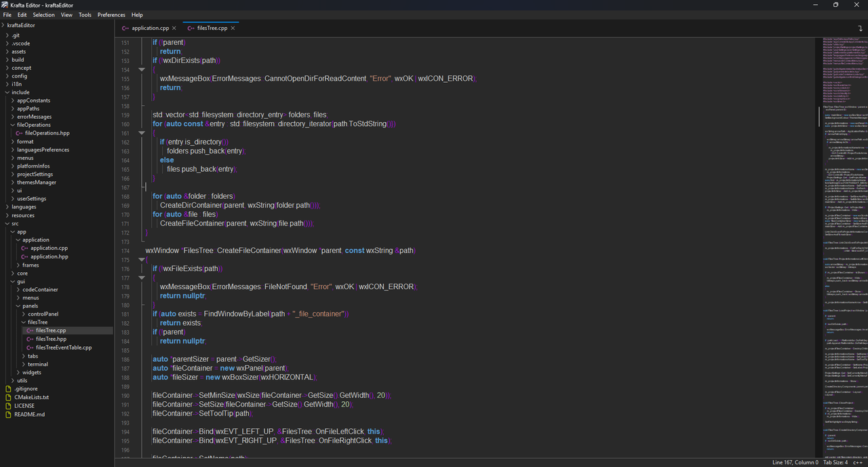
Task: Collapse the code block at line 154
Action: click(142, 69)
